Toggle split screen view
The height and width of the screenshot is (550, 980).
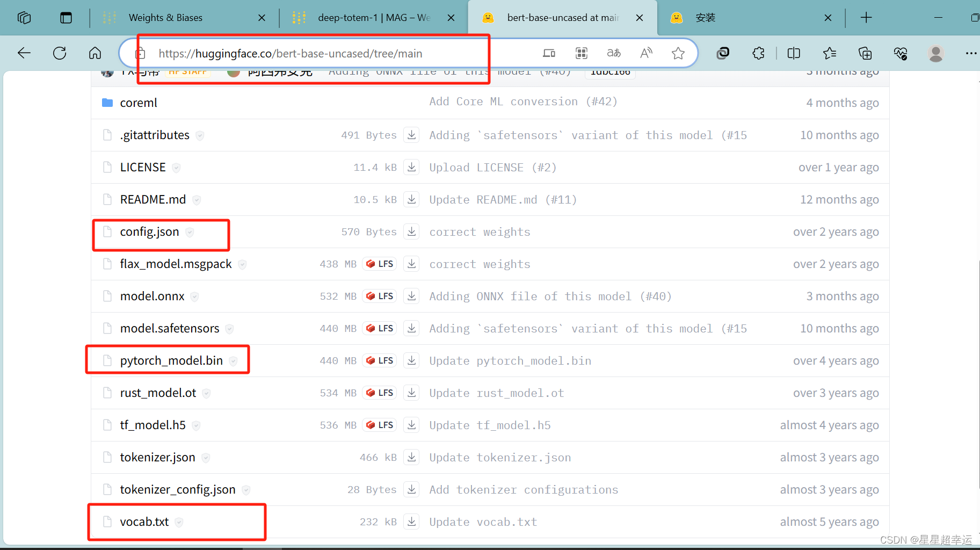click(x=794, y=53)
